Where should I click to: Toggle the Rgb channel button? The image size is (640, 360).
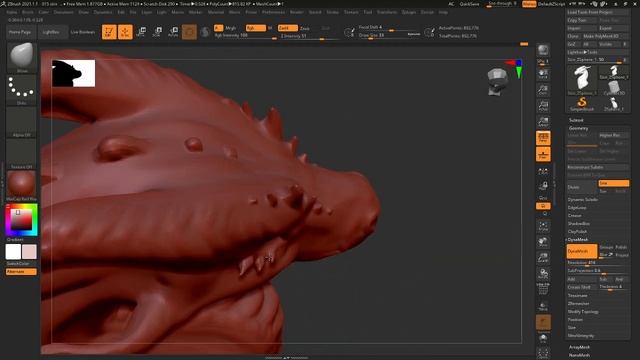[256, 28]
